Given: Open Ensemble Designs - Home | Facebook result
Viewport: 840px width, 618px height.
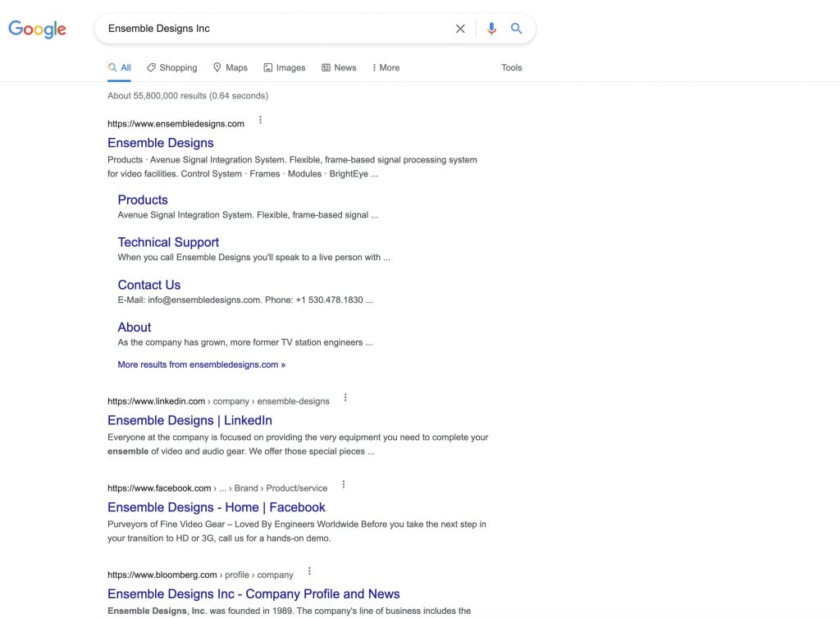Looking at the screenshot, I should (217, 507).
